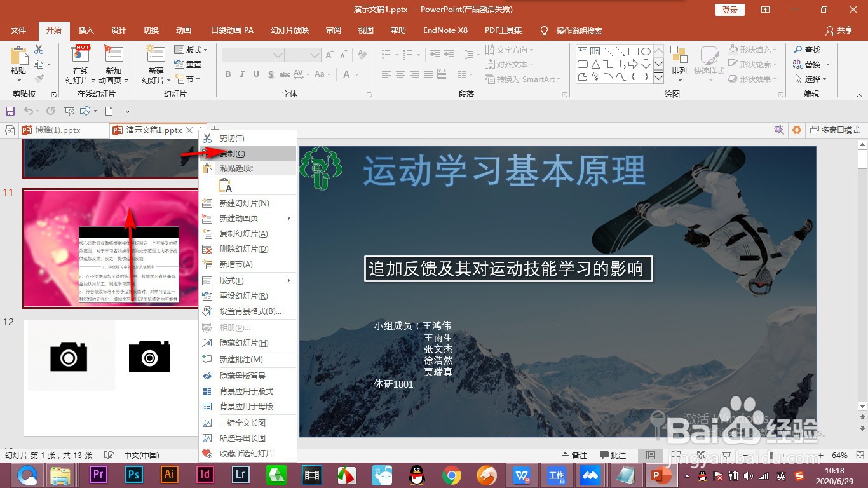Viewport: 868px width, 488px height.
Task: Click the Save floppy disk icon
Action: click(x=10, y=111)
